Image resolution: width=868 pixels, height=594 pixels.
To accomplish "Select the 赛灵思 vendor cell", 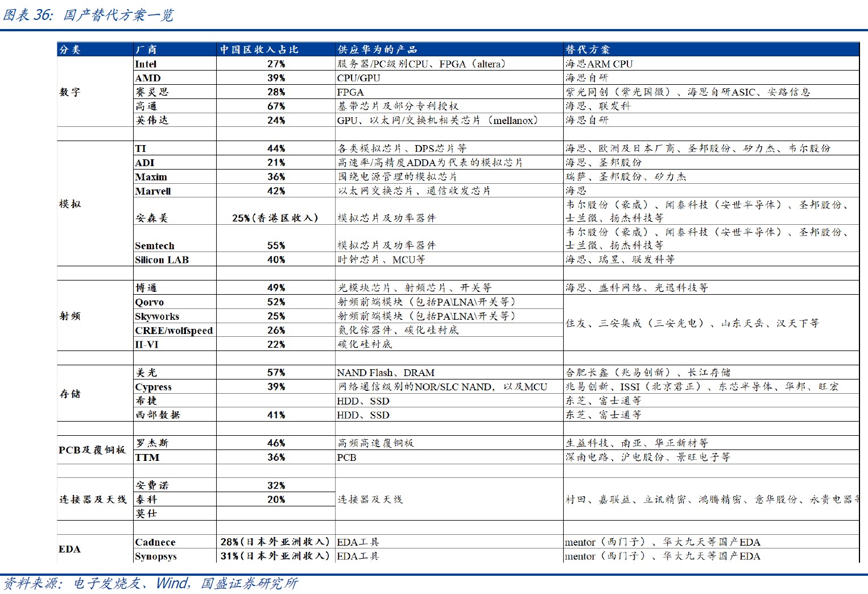I will pyautogui.click(x=175, y=92).
